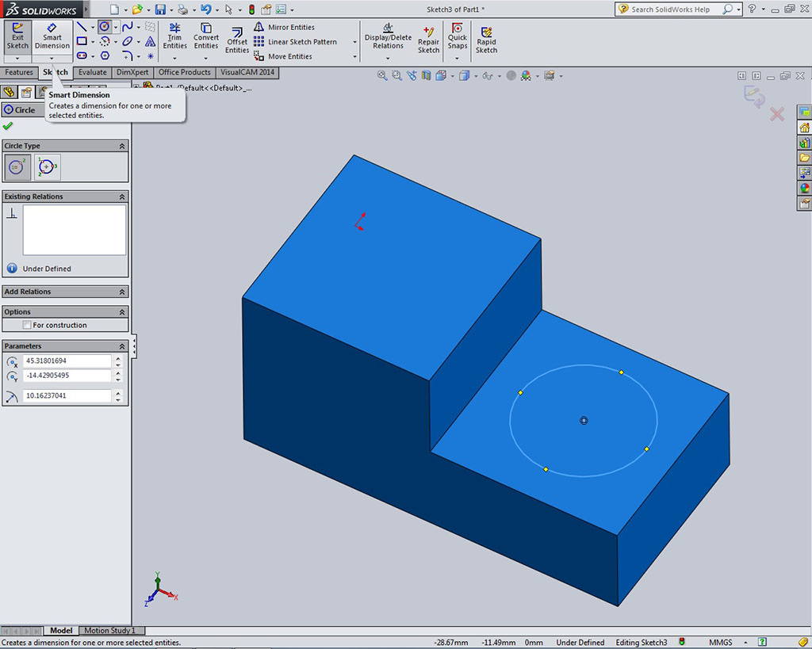Open the Motion Study 1 tab
Image resolution: width=812 pixels, height=649 pixels.
click(109, 631)
